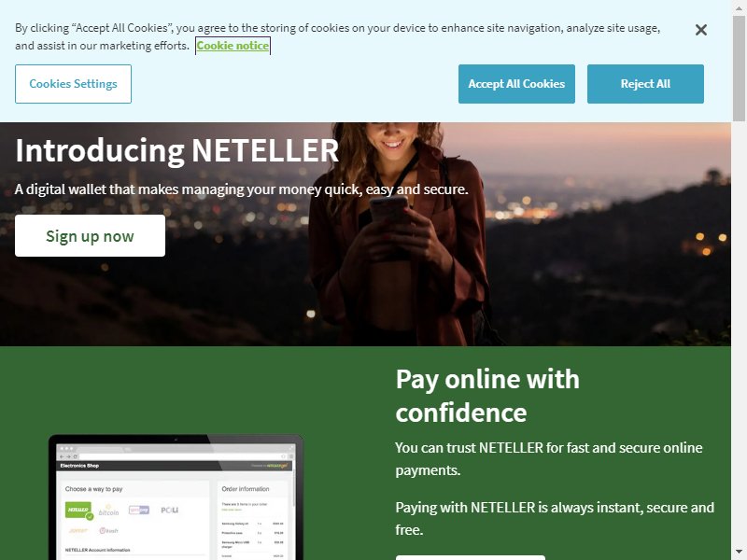The height and width of the screenshot is (560, 747).
Task: Click the POLi logo in the laptop mockup
Action: (x=169, y=510)
